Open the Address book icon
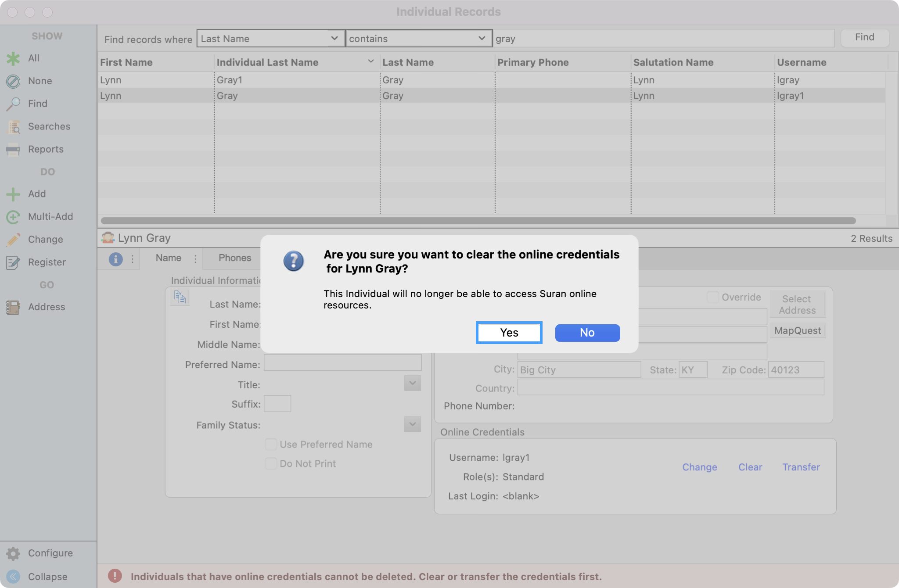899x588 pixels. click(13, 307)
